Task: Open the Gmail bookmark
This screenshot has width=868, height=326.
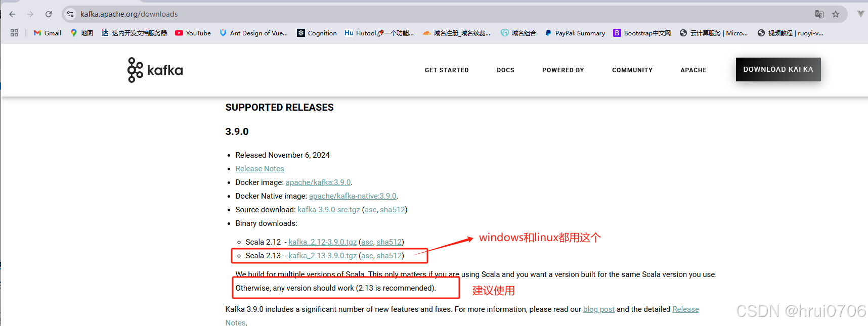Action: pyautogui.click(x=48, y=33)
